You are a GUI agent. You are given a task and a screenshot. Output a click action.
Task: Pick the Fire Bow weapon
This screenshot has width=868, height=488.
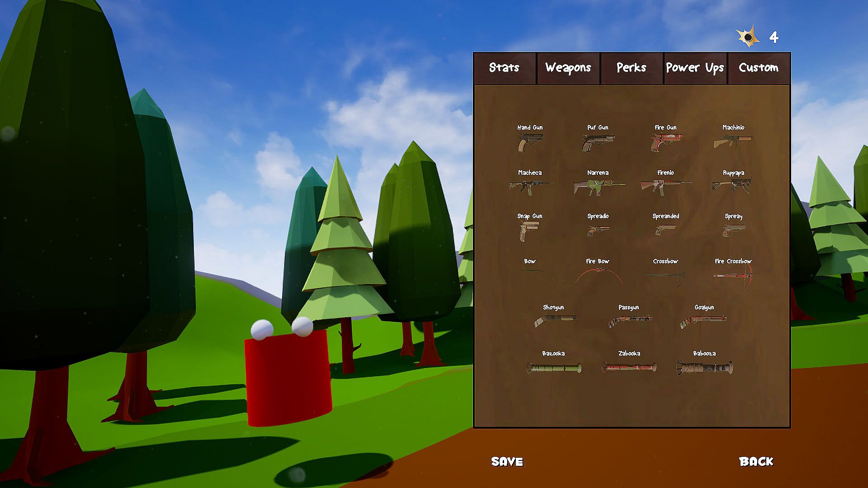click(x=598, y=275)
